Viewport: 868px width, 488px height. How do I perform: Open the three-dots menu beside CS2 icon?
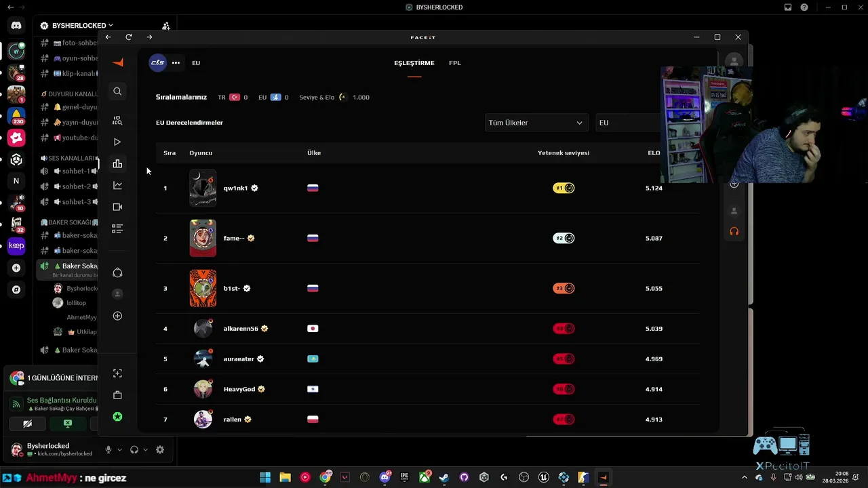(176, 63)
